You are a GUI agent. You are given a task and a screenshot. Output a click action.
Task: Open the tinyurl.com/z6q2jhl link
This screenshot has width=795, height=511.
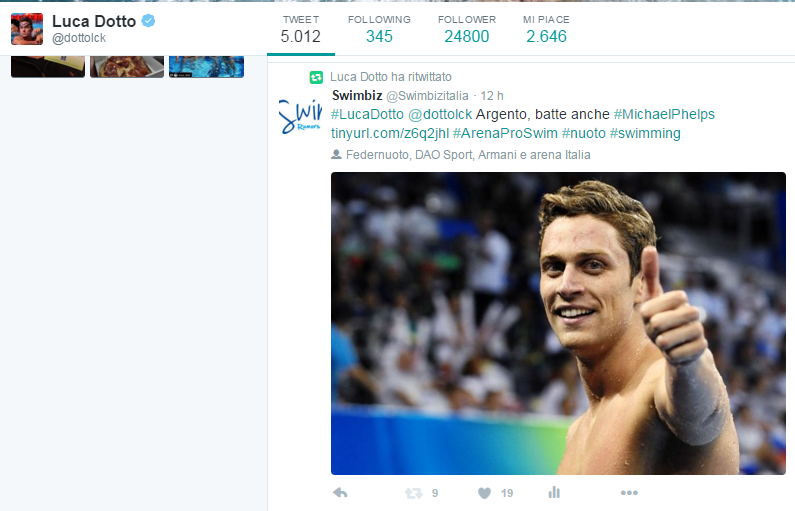[x=390, y=133]
